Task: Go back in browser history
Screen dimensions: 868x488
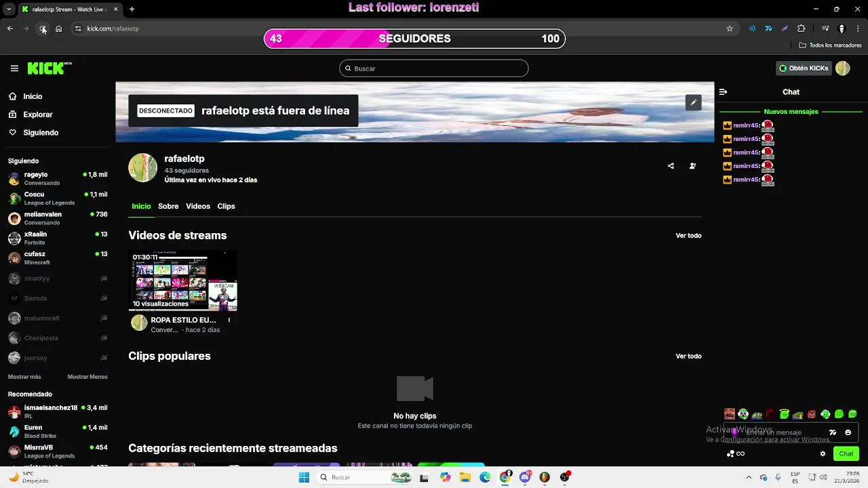Action: (x=9, y=28)
